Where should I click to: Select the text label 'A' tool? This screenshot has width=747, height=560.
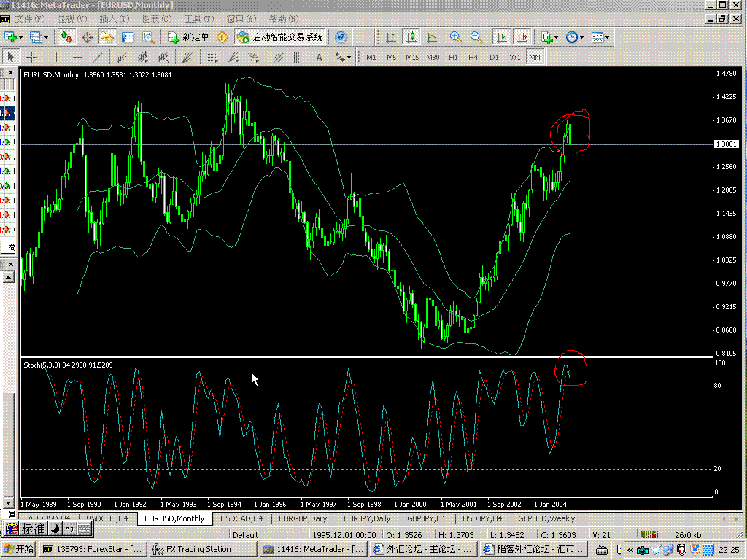[x=319, y=57]
